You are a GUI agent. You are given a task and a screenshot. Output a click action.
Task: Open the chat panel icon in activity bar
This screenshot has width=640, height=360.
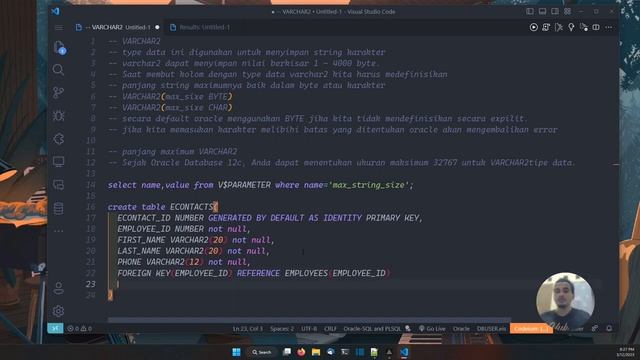pos(58,185)
